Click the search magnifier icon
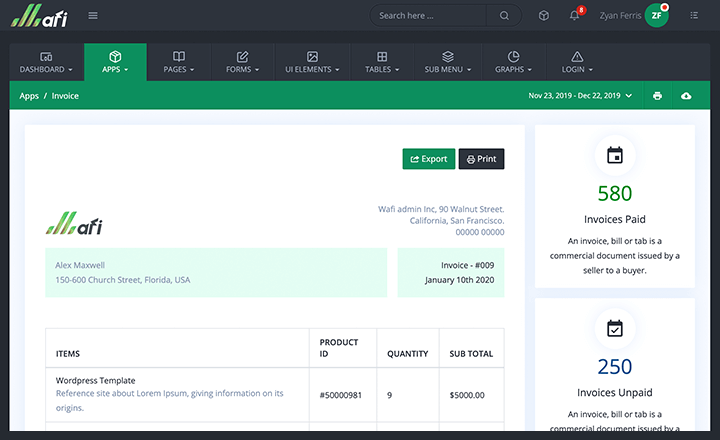The image size is (720, 440). click(504, 15)
